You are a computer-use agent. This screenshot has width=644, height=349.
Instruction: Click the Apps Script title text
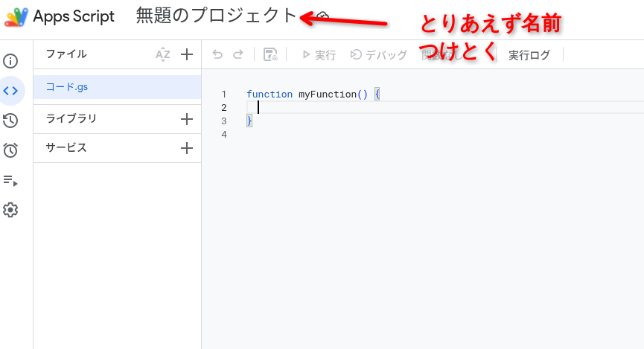click(74, 16)
